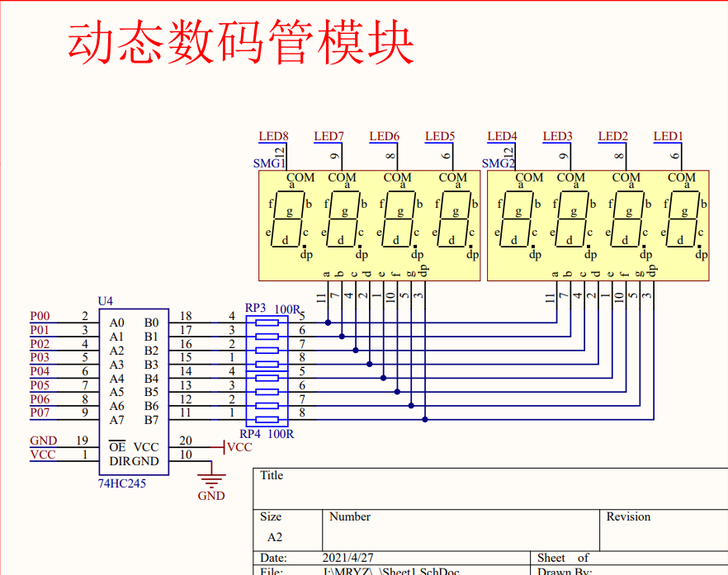The height and width of the screenshot is (575, 728).
Task: Select the date 2021/4/27 in title block
Action: click(347, 558)
